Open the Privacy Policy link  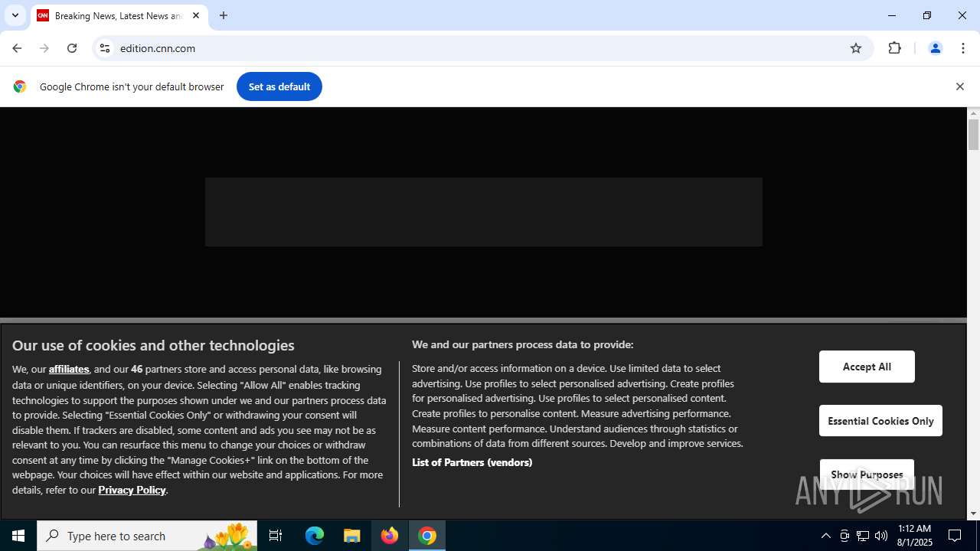click(132, 490)
